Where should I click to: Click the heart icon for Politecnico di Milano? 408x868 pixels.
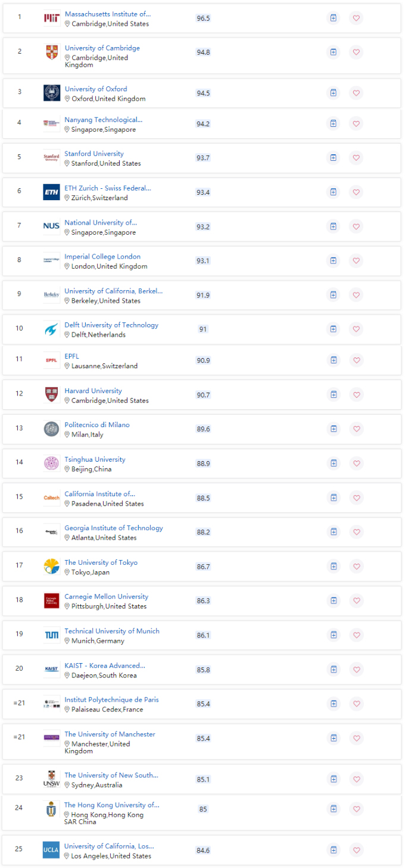tap(356, 429)
